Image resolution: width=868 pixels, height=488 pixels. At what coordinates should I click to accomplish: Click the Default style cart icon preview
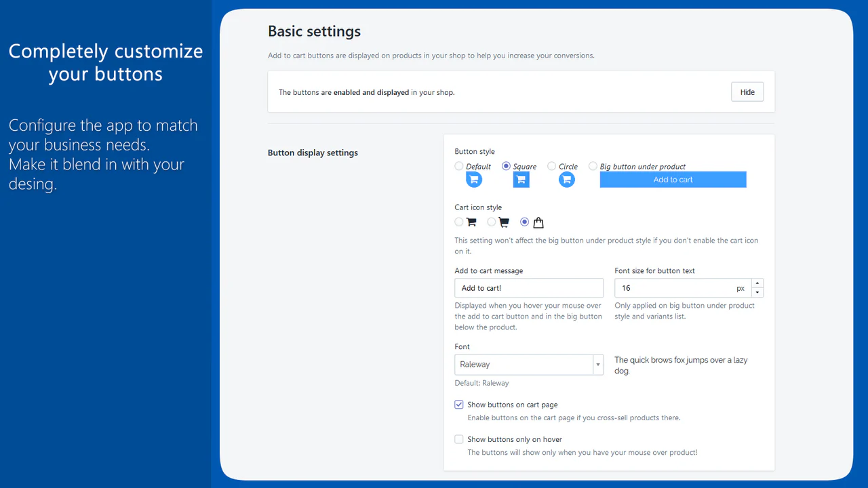pos(474,180)
